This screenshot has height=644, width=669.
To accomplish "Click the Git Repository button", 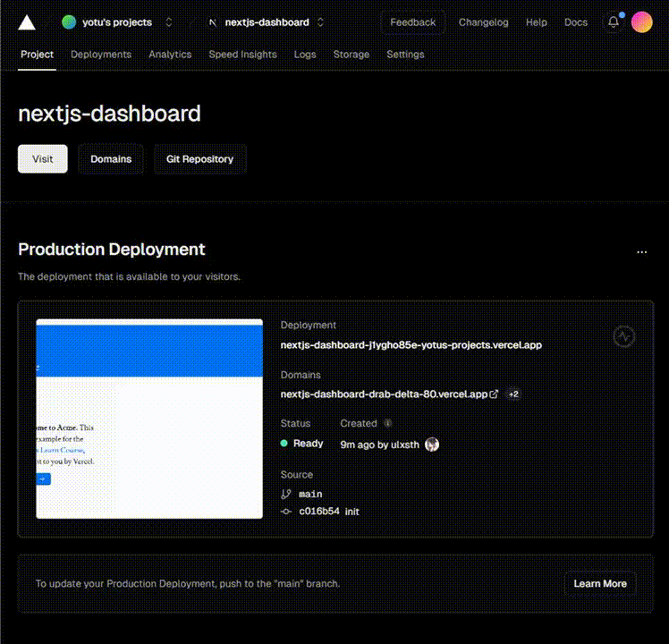I will [x=199, y=158].
